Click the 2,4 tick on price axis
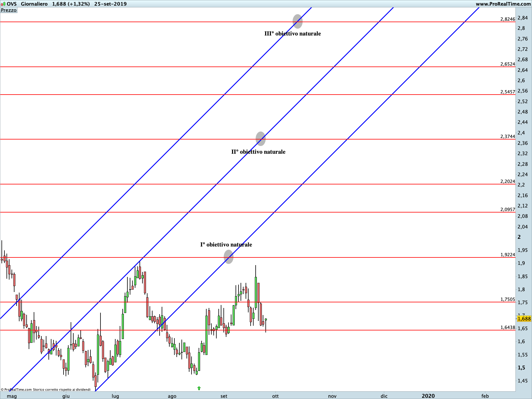This screenshot has height=399, width=532. pyautogui.click(x=521, y=133)
